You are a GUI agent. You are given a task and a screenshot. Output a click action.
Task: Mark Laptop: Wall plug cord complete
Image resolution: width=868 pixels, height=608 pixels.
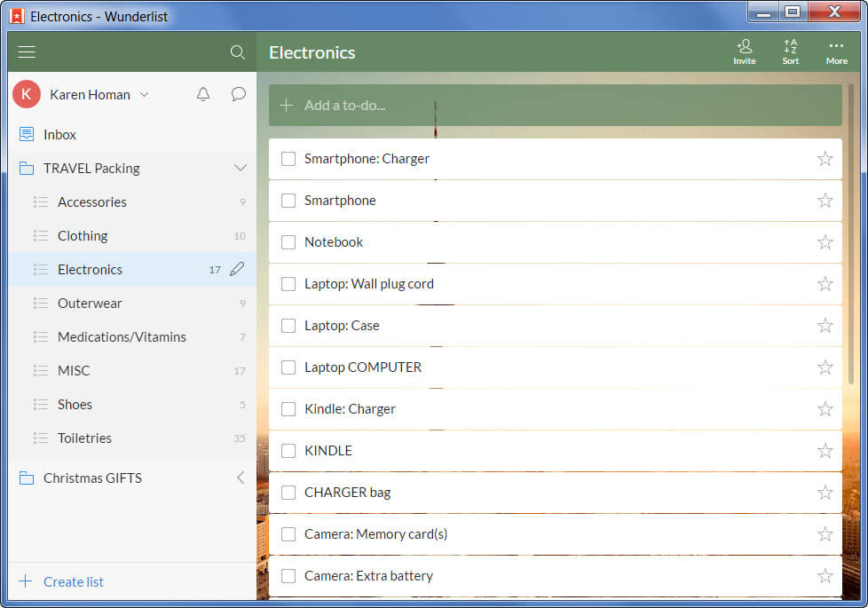(x=288, y=284)
